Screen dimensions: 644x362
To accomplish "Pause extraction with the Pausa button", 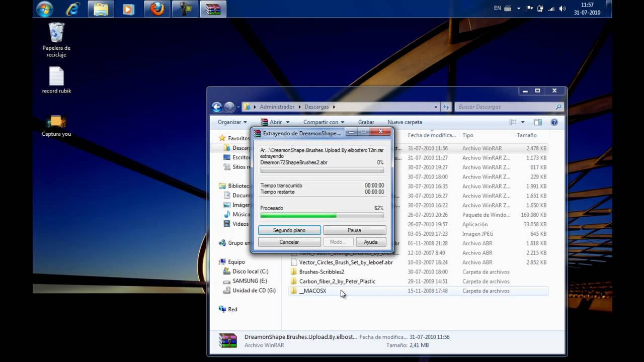I will tap(354, 230).
